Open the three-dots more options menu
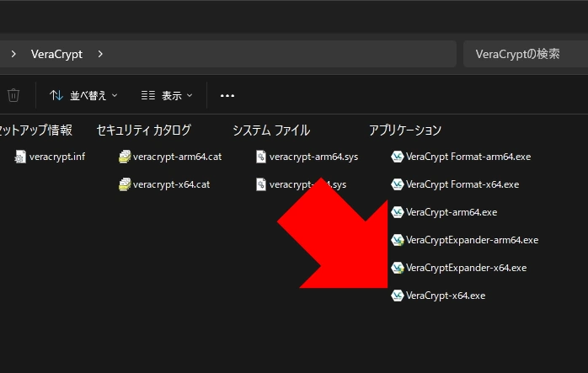This screenshot has height=373, width=588. 227,96
